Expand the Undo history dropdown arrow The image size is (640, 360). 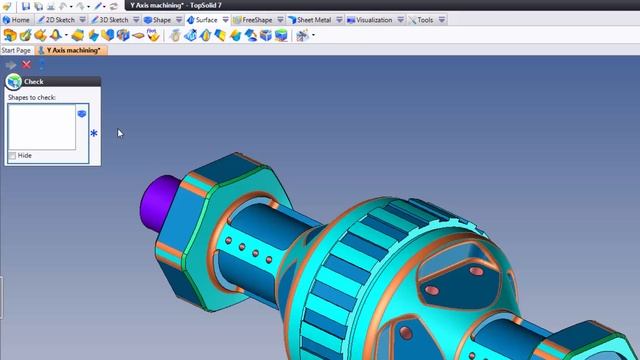point(71,7)
